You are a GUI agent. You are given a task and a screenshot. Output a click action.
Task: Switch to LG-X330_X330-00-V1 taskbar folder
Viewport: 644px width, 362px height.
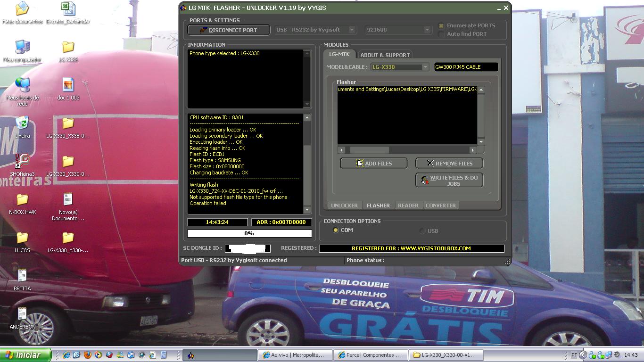tap(446, 355)
